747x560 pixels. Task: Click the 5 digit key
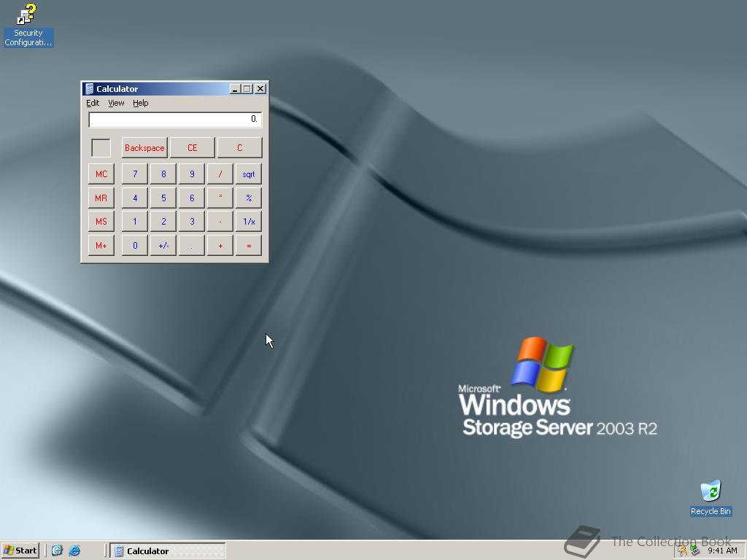(x=163, y=198)
